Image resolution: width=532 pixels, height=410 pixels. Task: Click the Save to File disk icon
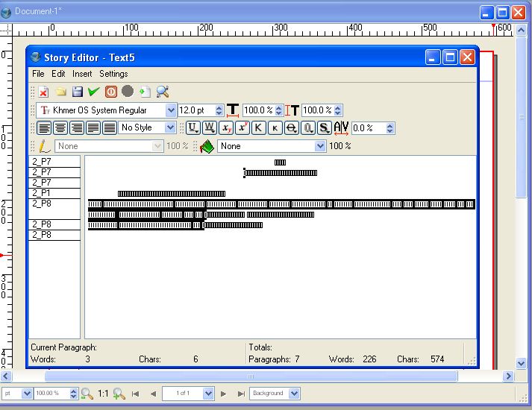(76, 92)
